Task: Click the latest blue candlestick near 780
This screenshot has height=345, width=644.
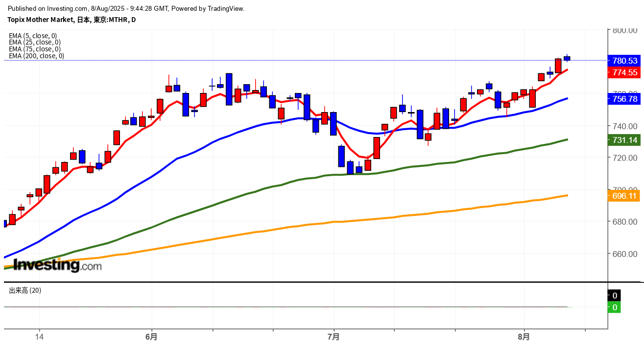Action: 567,58
